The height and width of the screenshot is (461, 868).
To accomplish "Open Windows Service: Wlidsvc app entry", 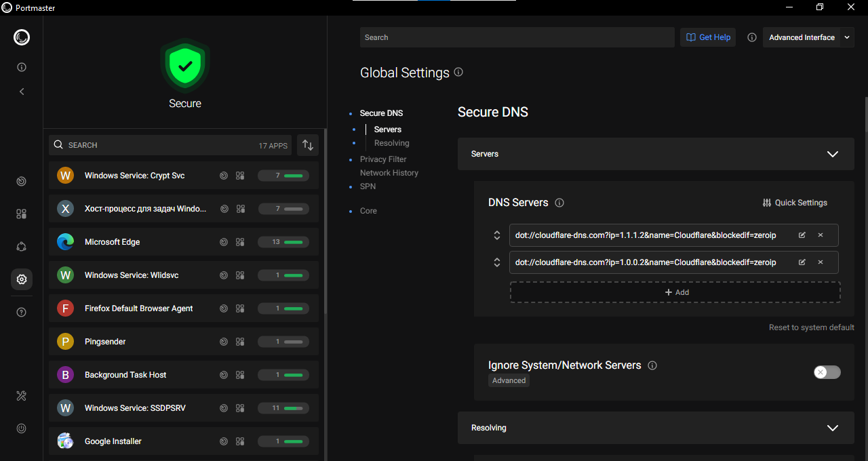I will tap(184, 275).
